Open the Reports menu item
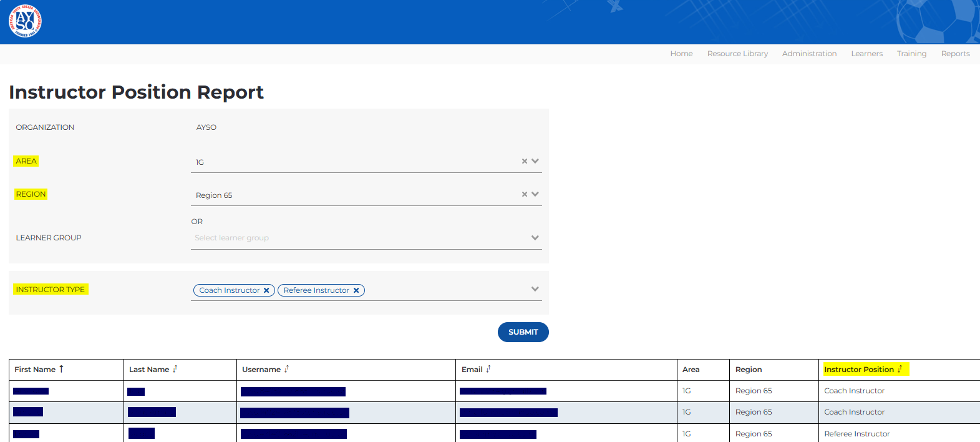Screen dimensions: 980x442 pos(955,54)
